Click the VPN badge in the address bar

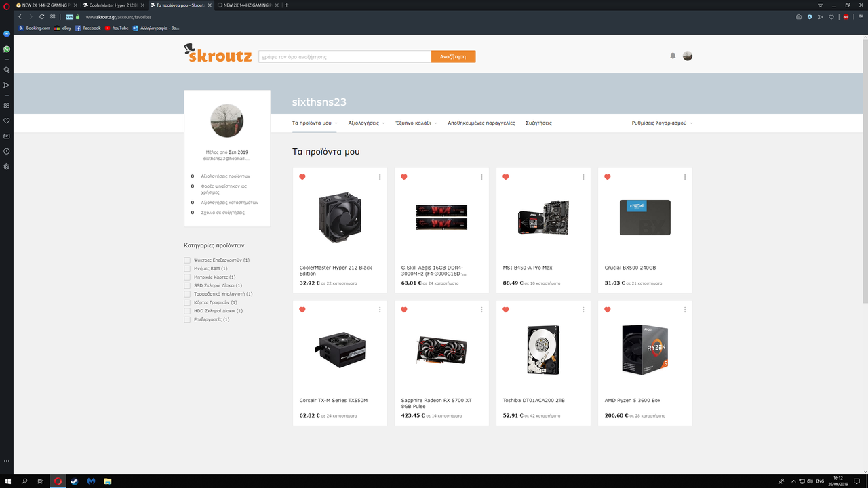70,17
